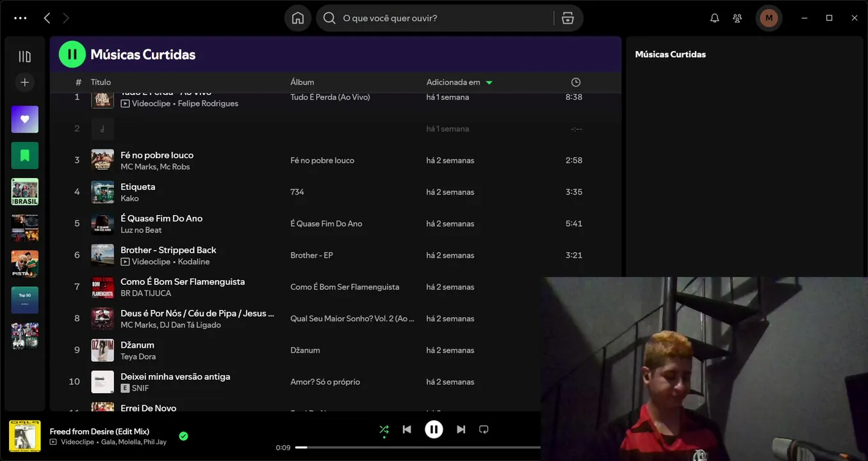Click the playback progress bar
The image size is (868, 461).
417,448
